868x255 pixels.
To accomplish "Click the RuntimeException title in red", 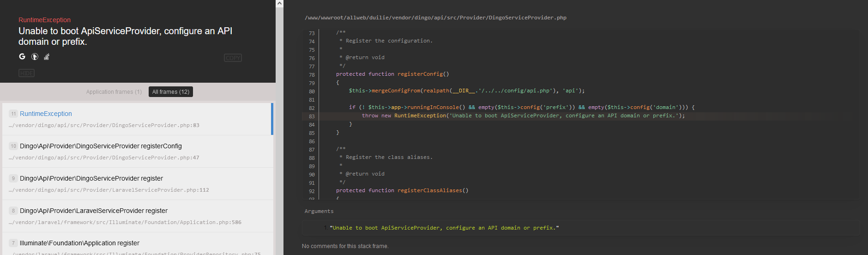I will click(44, 20).
